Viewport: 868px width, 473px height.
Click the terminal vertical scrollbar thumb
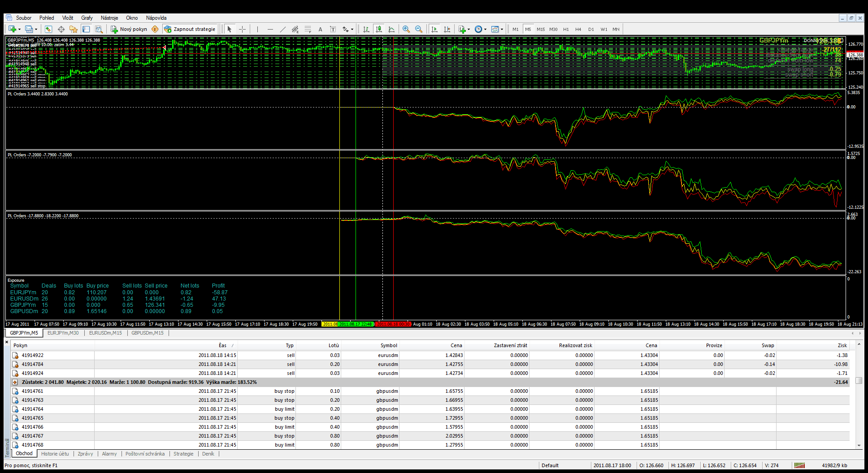click(859, 380)
